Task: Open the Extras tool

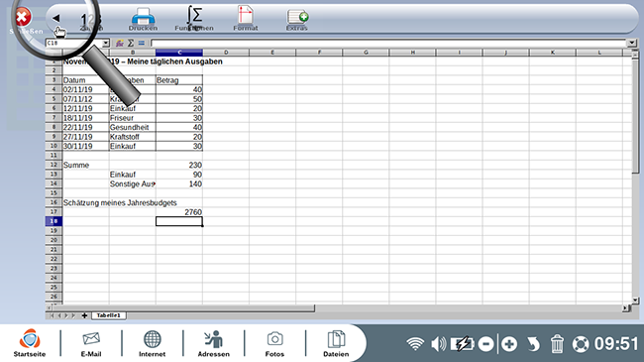Action: 297,20
